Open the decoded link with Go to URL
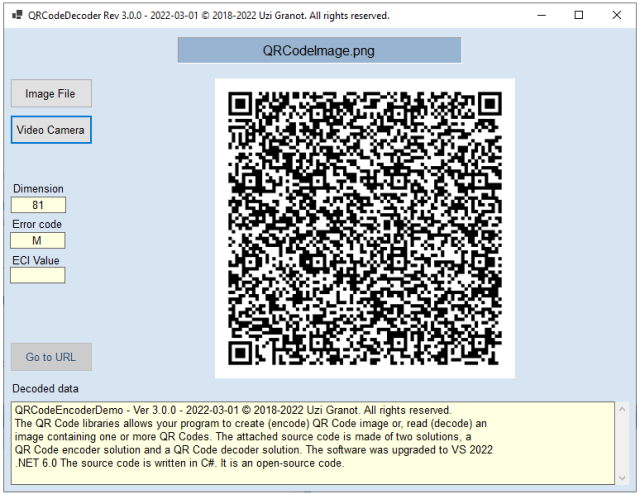The height and width of the screenshot is (494, 640). tap(51, 357)
